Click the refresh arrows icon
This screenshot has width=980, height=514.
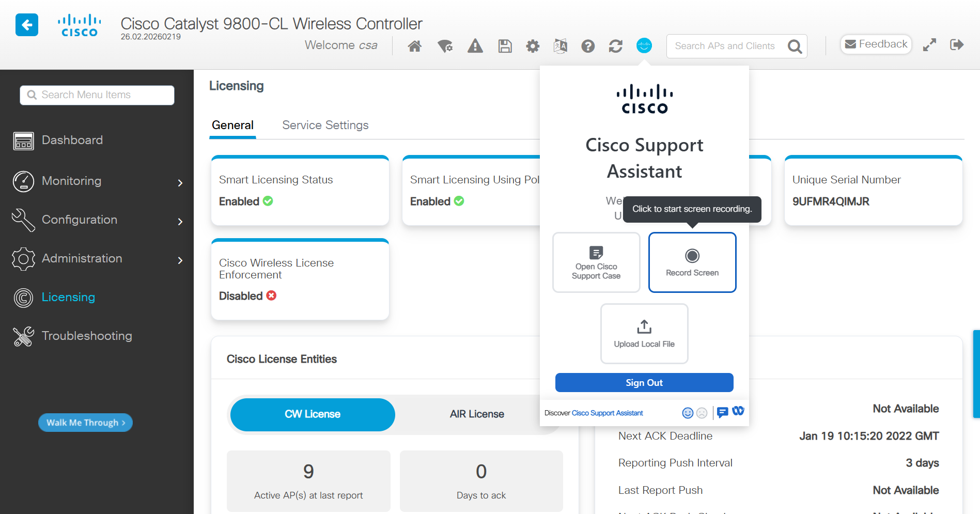click(x=615, y=46)
